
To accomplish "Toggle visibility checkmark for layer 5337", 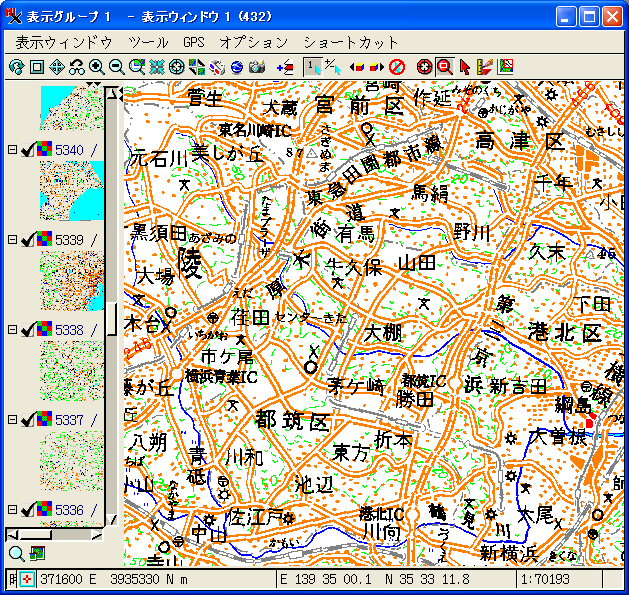I will point(27,420).
